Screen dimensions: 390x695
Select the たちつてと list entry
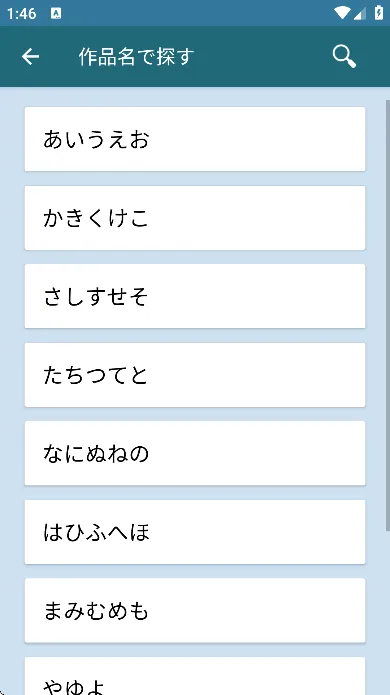[x=195, y=375]
